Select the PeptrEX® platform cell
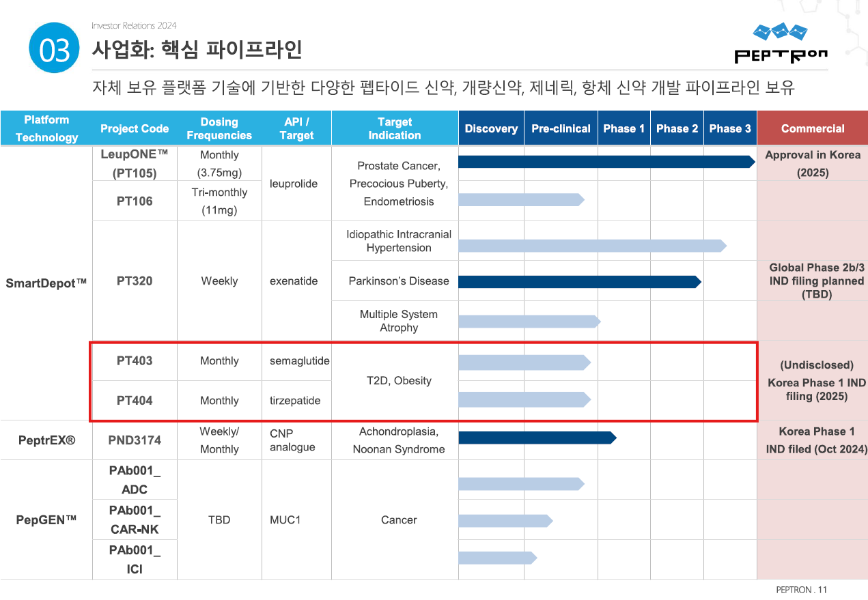This screenshot has width=868, height=600. click(46, 440)
